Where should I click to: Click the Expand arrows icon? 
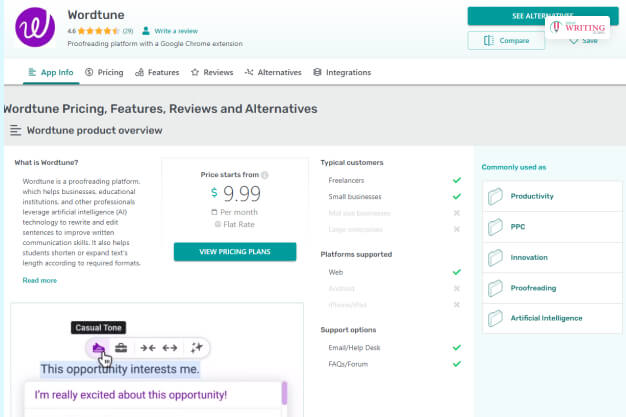coord(170,348)
